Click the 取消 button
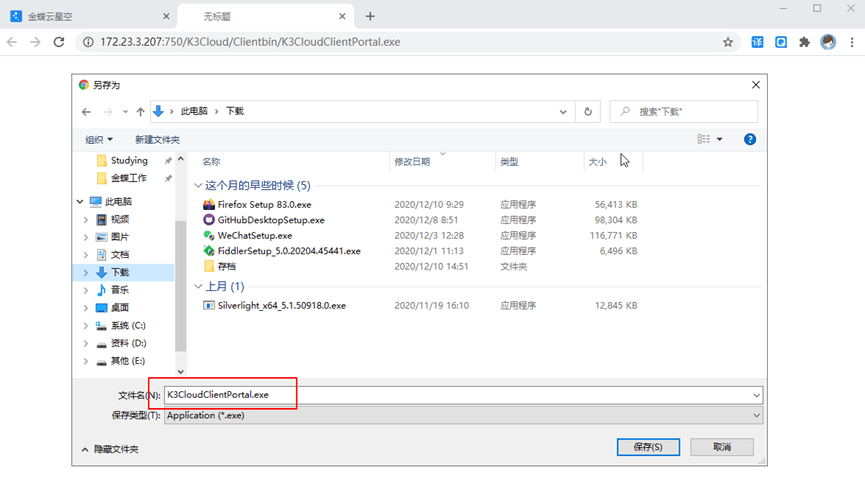865x484 pixels. (x=724, y=446)
